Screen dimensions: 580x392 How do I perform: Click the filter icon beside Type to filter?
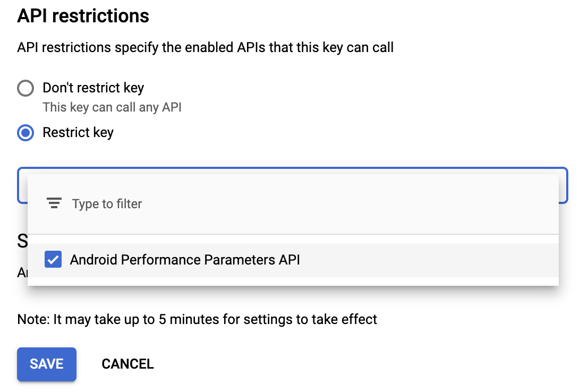pyautogui.click(x=54, y=203)
